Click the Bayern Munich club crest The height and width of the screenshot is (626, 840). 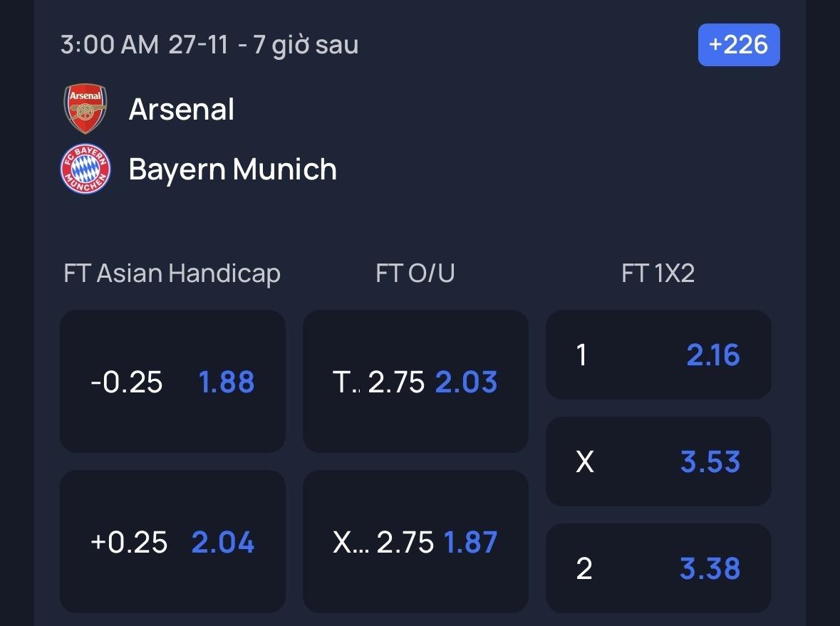click(85, 169)
